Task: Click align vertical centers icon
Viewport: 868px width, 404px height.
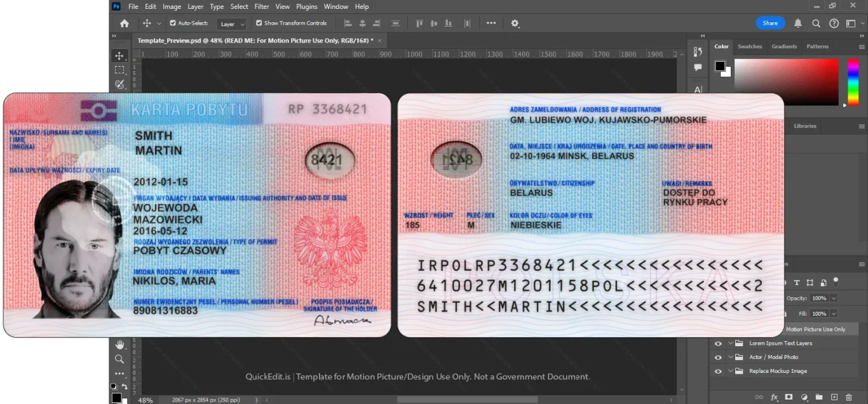Action: coord(435,23)
